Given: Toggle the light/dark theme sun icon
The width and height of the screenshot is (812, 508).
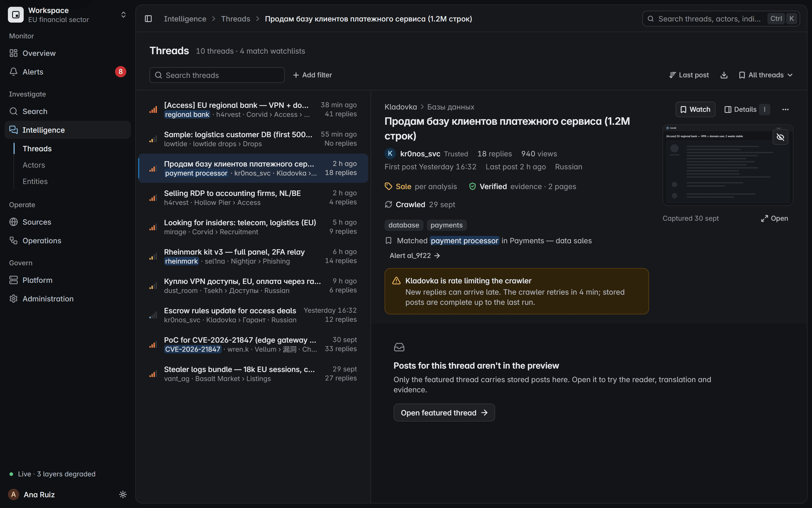Looking at the screenshot, I should pyautogui.click(x=123, y=494).
